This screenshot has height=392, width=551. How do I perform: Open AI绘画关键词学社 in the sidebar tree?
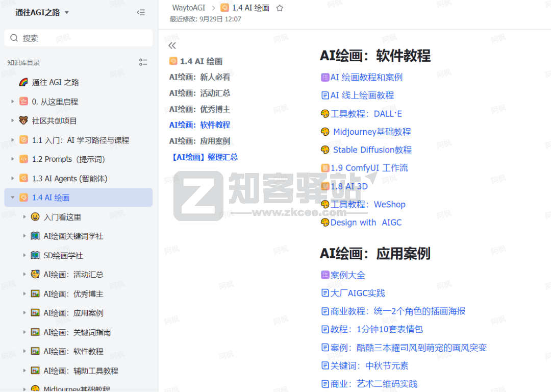coord(73,236)
